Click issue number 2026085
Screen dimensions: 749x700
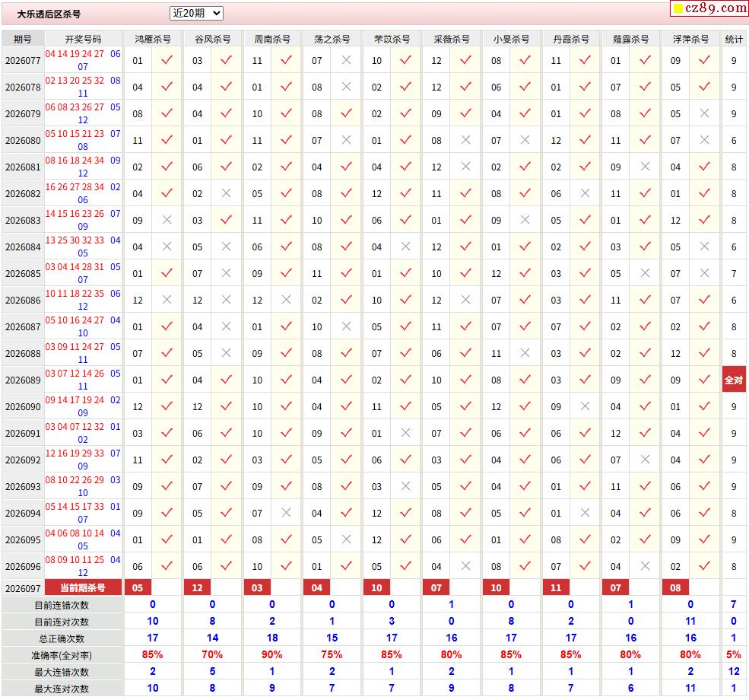coord(23,274)
